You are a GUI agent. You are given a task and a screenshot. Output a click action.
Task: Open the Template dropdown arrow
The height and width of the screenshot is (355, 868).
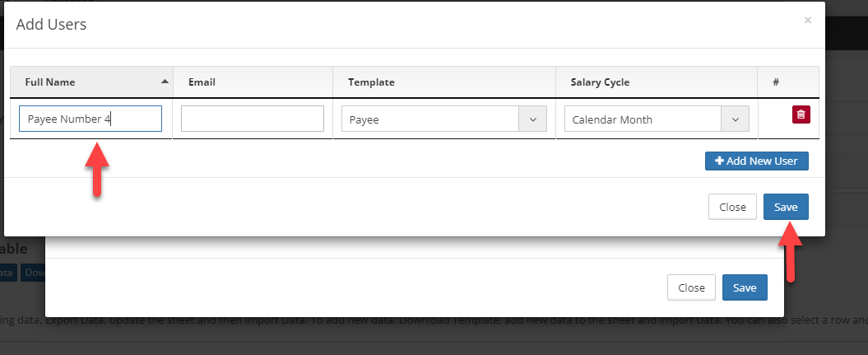click(x=532, y=119)
